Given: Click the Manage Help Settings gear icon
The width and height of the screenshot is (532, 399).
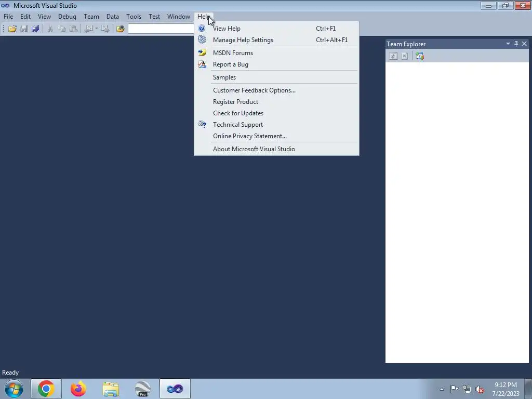Looking at the screenshot, I should click(202, 39).
